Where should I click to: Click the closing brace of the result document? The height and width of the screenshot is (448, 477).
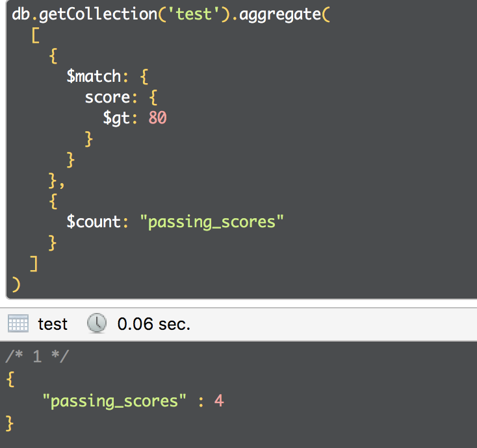click(9, 423)
